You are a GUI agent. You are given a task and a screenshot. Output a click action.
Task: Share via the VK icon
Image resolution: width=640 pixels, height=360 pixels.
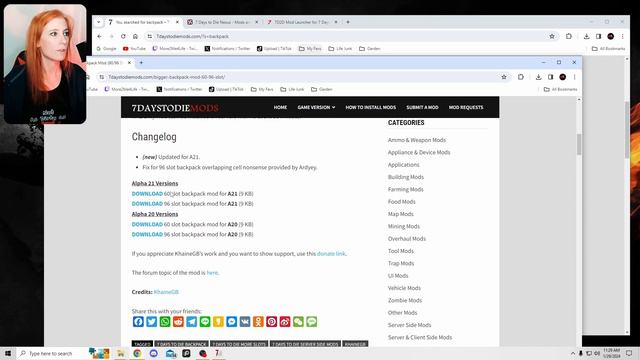[x=245, y=322]
